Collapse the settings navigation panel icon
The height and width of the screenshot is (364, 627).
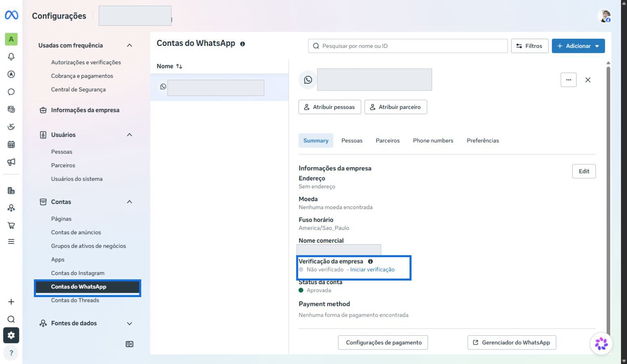[130, 344]
